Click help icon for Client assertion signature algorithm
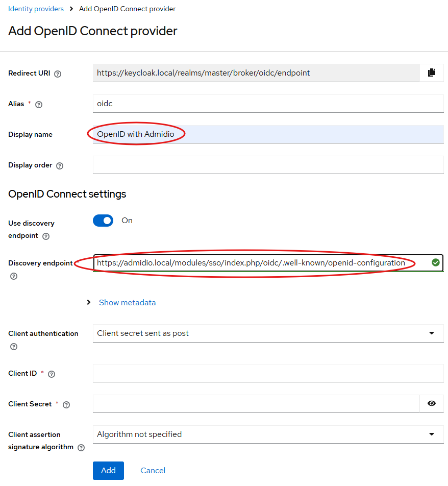This screenshot has width=448, height=486. click(81, 448)
